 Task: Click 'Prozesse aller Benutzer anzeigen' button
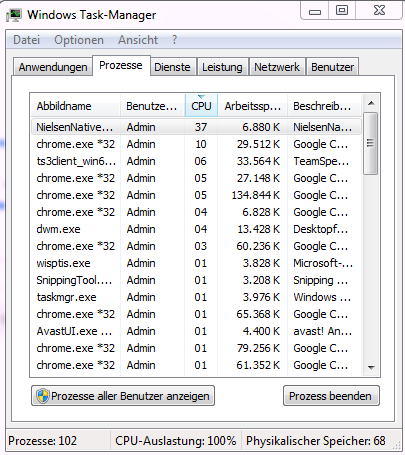click(123, 396)
